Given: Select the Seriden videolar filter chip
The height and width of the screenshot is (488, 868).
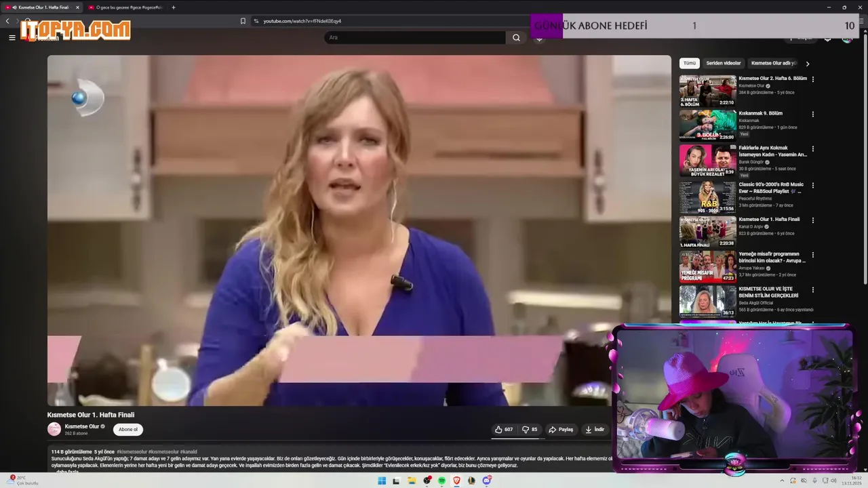Looking at the screenshot, I should (724, 63).
